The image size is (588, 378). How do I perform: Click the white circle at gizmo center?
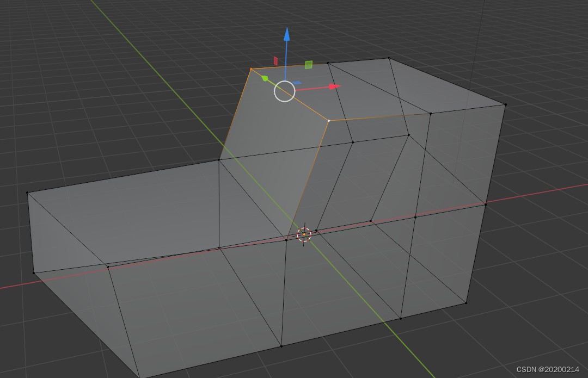[x=285, y=91]
